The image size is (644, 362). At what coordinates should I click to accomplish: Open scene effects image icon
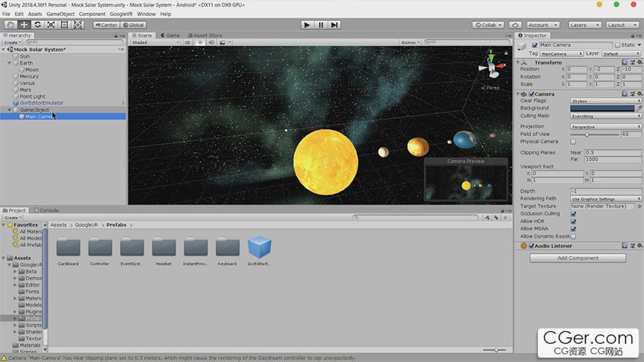tap(222, 42)
